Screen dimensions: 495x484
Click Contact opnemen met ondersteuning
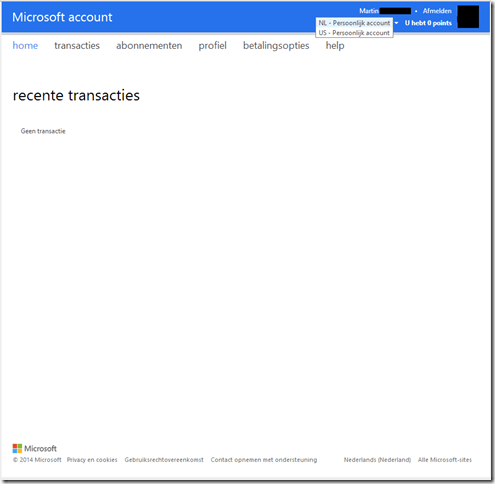tap(264, 460)
